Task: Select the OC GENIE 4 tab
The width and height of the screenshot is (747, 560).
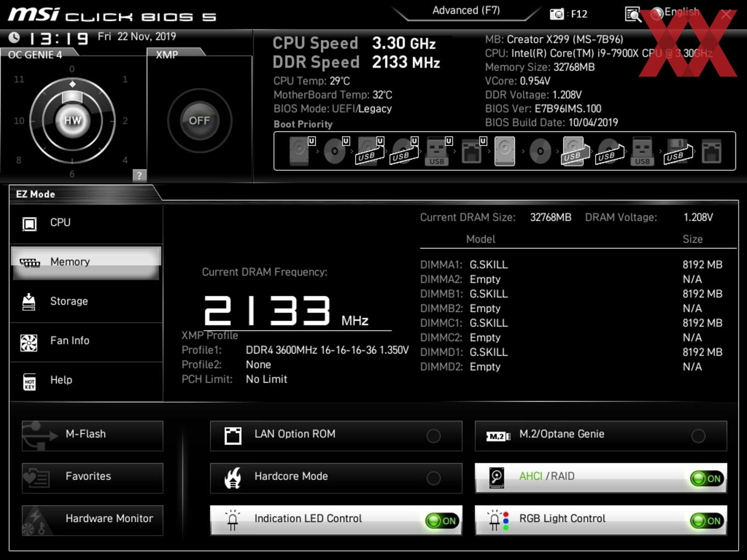Action: [35, 54]
